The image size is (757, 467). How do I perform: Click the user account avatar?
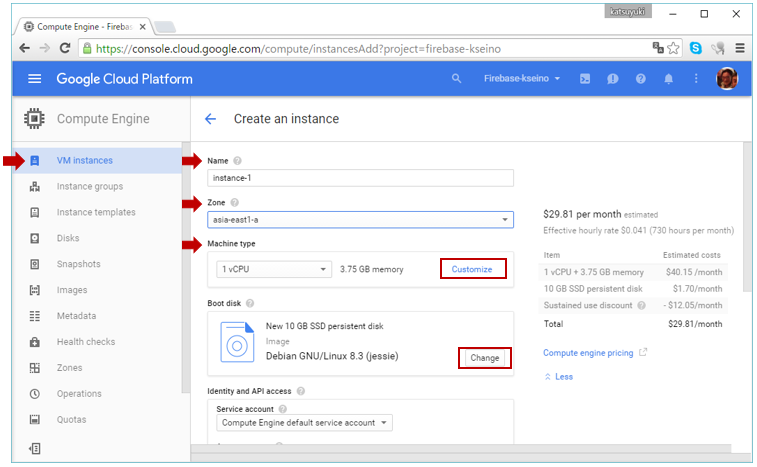click(x=727, y=79)
